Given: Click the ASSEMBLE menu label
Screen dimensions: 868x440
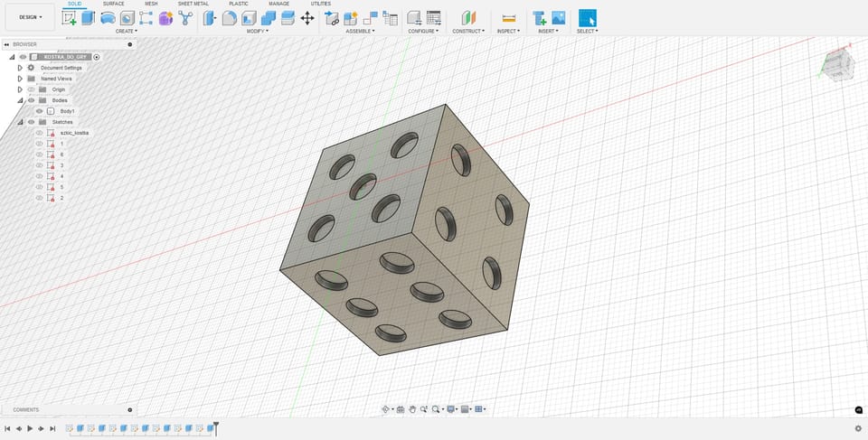Looking at the screenshot, I should (361, 32).
